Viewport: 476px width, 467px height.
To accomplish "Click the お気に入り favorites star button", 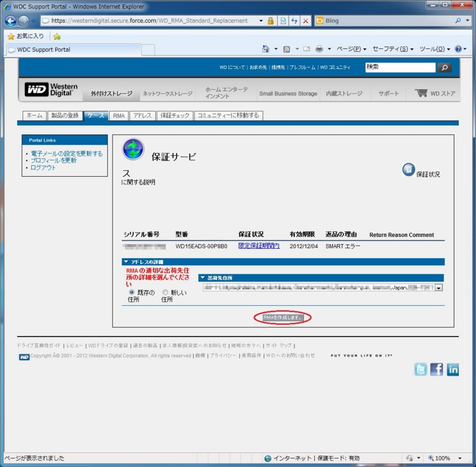I will pos(26,36).
